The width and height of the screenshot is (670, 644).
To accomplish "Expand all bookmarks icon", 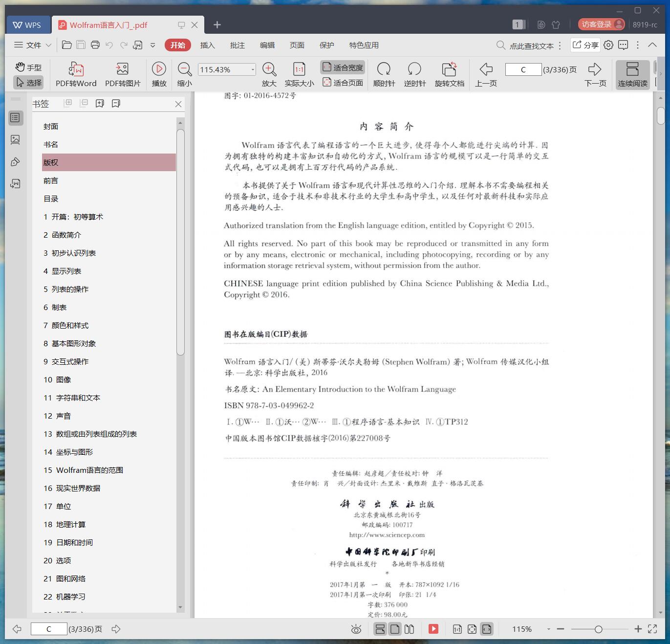I will pyautogui.click(x=68, y=103).
